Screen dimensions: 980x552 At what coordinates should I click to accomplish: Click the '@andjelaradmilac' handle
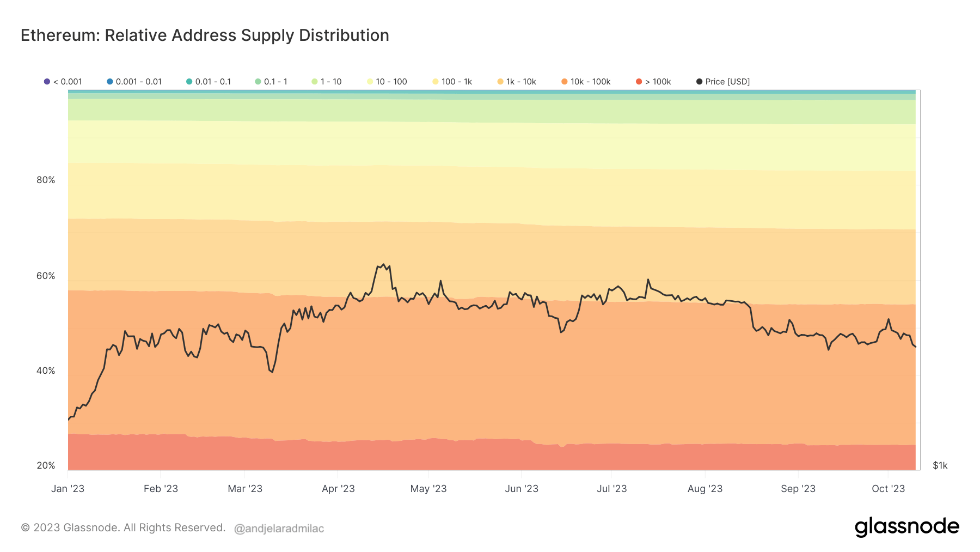pyautogui.click(x=279, y=529)
